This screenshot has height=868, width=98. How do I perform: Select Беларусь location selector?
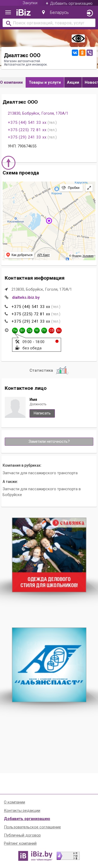click(55, 13)
